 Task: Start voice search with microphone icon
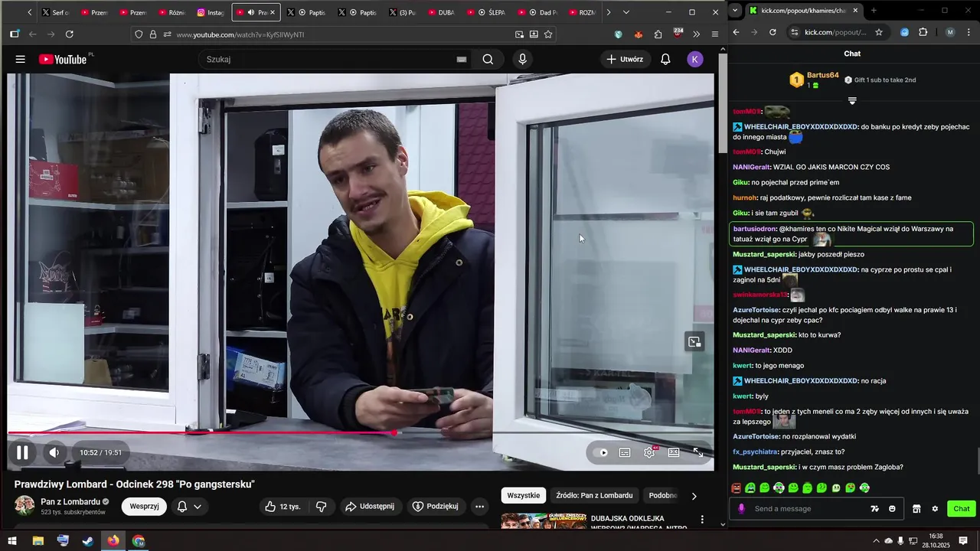pos(523,59)
